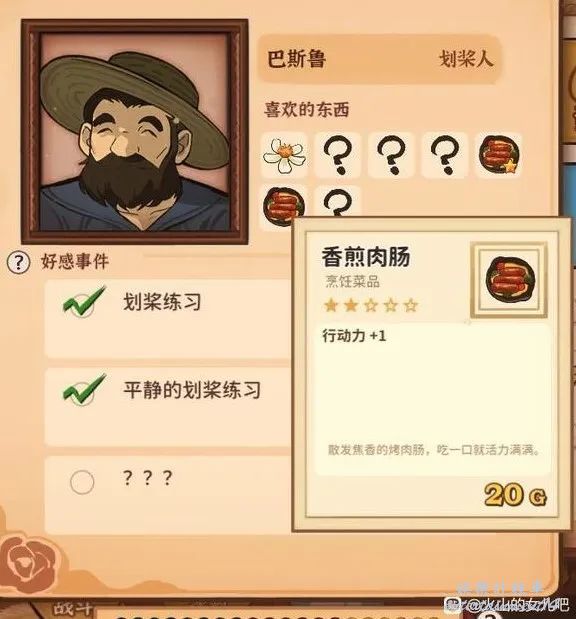Click the 香煎肉肠 tooltip item thumbnail
This screenshot has width=576, height=619.
(x=509, y=279)
